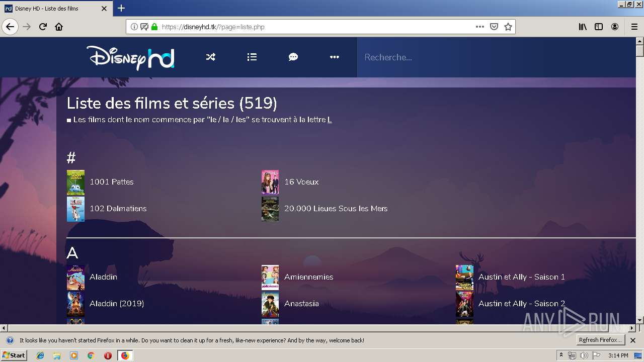Launch Internet Explorer from taskbar
Screen dimensions: 644x362
point(40,355)
